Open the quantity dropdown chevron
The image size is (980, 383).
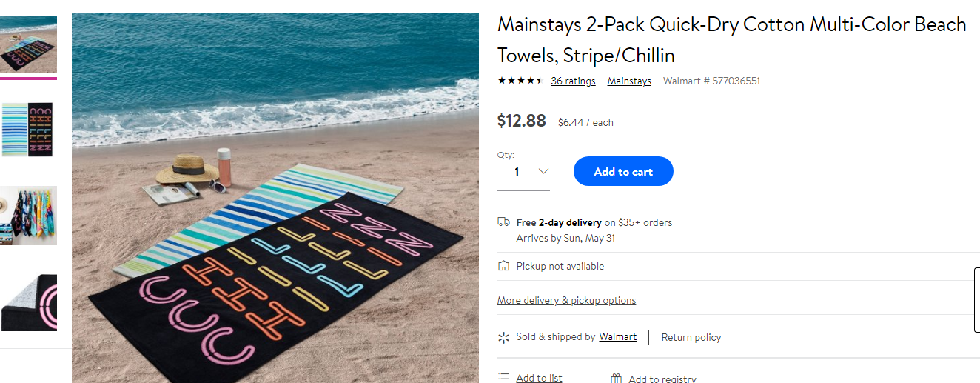[543, 171]
